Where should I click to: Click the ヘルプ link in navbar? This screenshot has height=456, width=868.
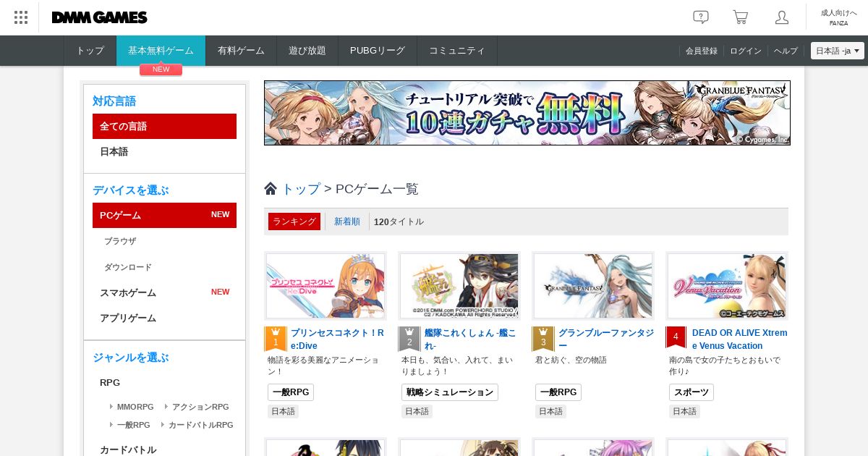(786, 51)
